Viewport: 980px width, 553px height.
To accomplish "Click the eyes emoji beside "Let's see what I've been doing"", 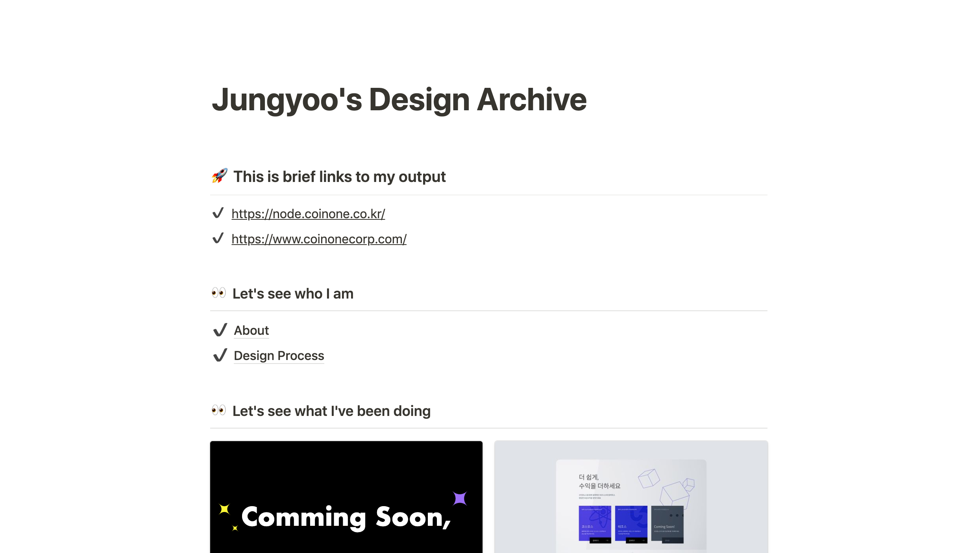I will click(x=219, y=411).
